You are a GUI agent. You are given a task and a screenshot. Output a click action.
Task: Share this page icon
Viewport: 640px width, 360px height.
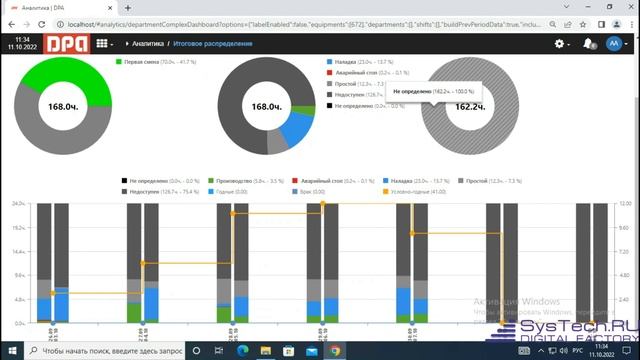click(x=568, y=24)
